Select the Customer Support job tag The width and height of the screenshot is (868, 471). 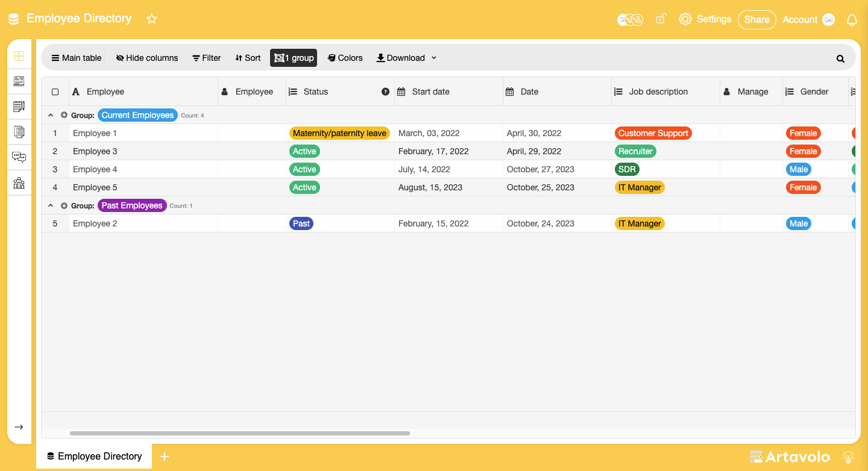653,133
